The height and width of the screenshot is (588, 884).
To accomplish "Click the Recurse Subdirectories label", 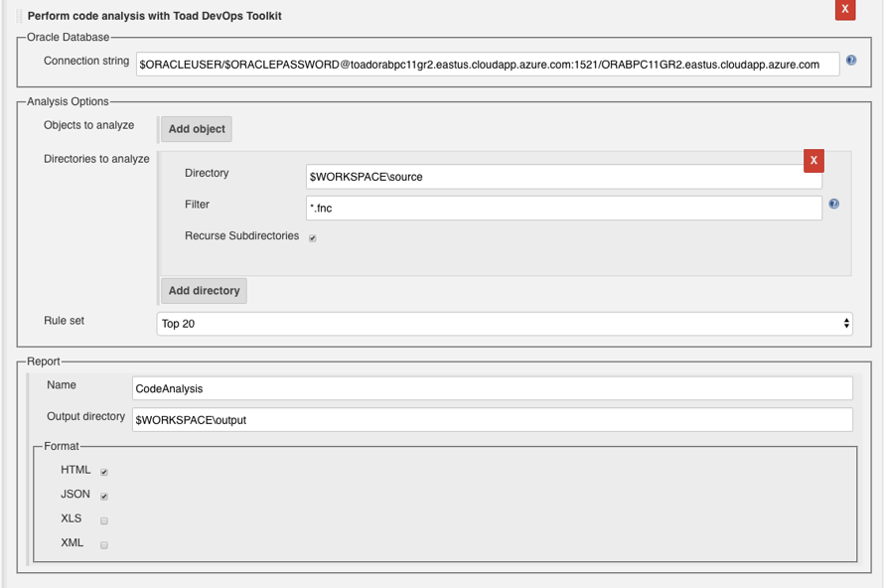I will tap(242, 235).
